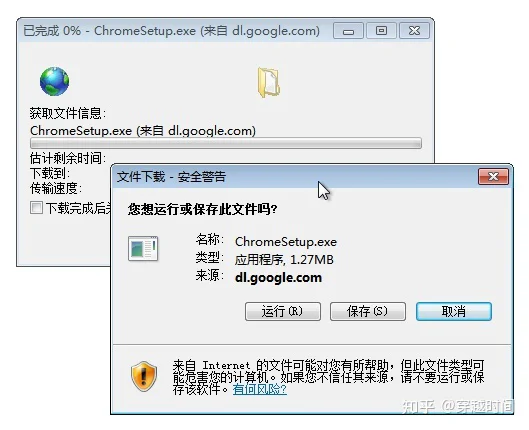Close the 文件下载 - 安全警告 dialog
529x430 pixels.
[x=493, y=176]
